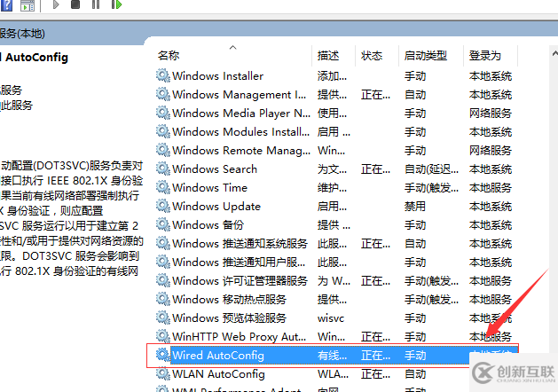
Task: Click 禁用 startup type of Windows Update
Action: (x=415, y=207)
